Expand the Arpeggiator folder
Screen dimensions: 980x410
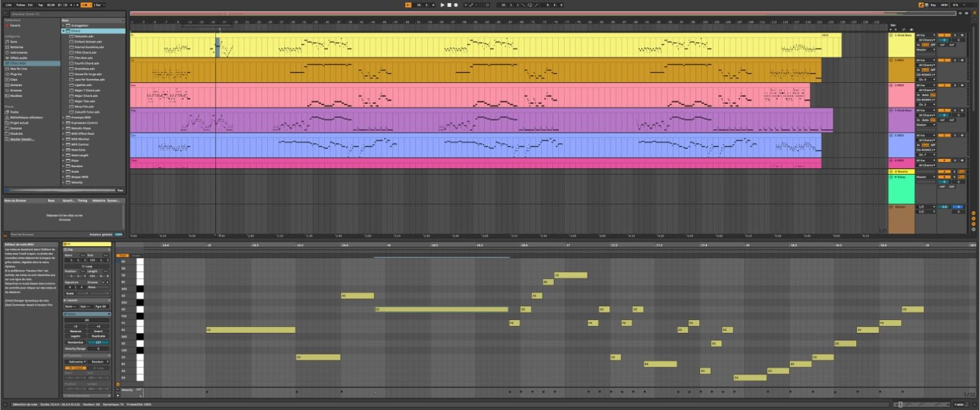(x=63, y=26)
